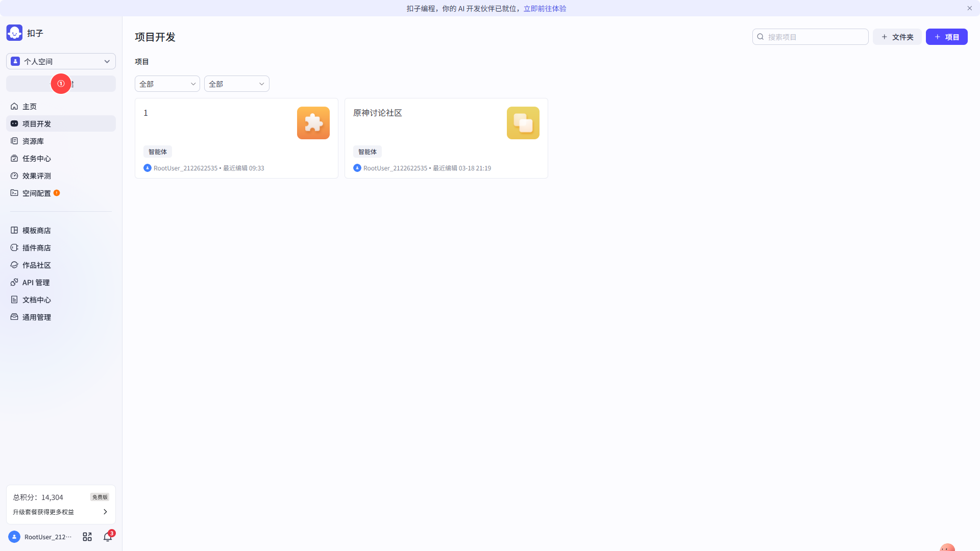Click the search magnifier icon
The height and width of the screenshot is (551, 980).
point(761,37)
